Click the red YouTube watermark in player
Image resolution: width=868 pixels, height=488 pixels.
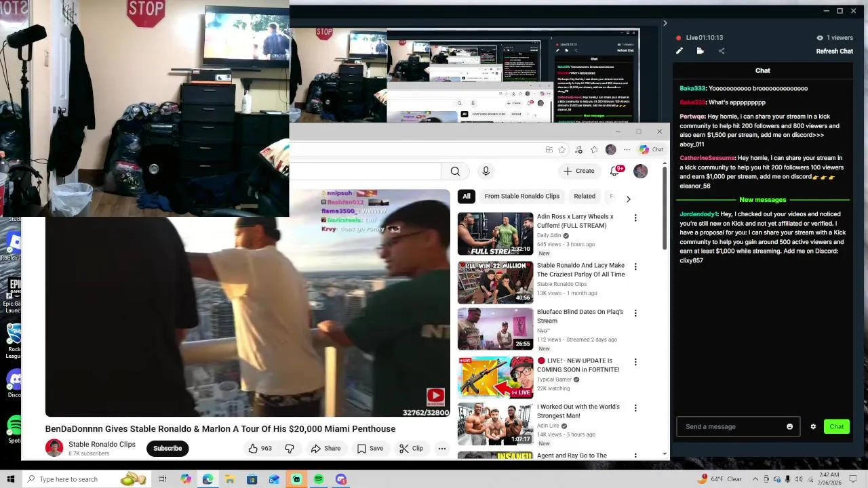click(435, 396)
